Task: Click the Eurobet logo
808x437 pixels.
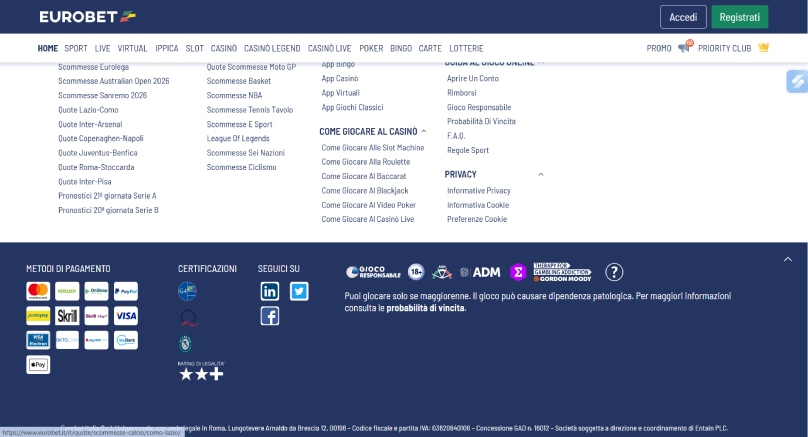Action: [x=88, y=16]
